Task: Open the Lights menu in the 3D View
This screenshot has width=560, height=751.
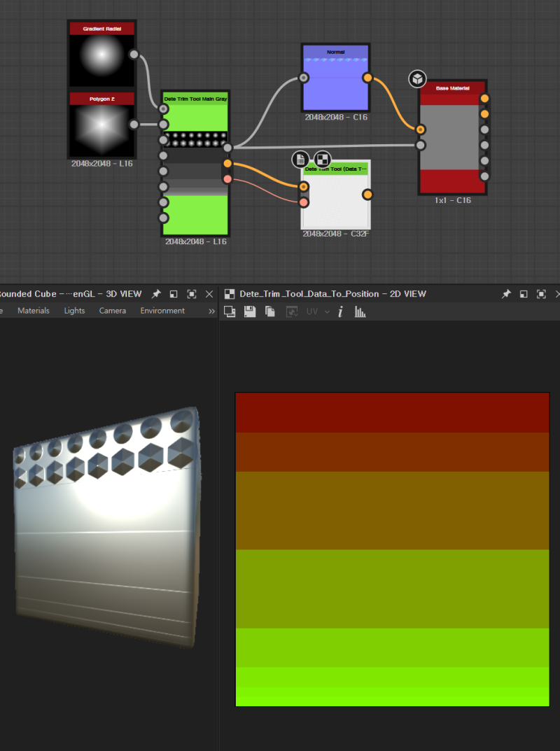Action: pos(74,310)
